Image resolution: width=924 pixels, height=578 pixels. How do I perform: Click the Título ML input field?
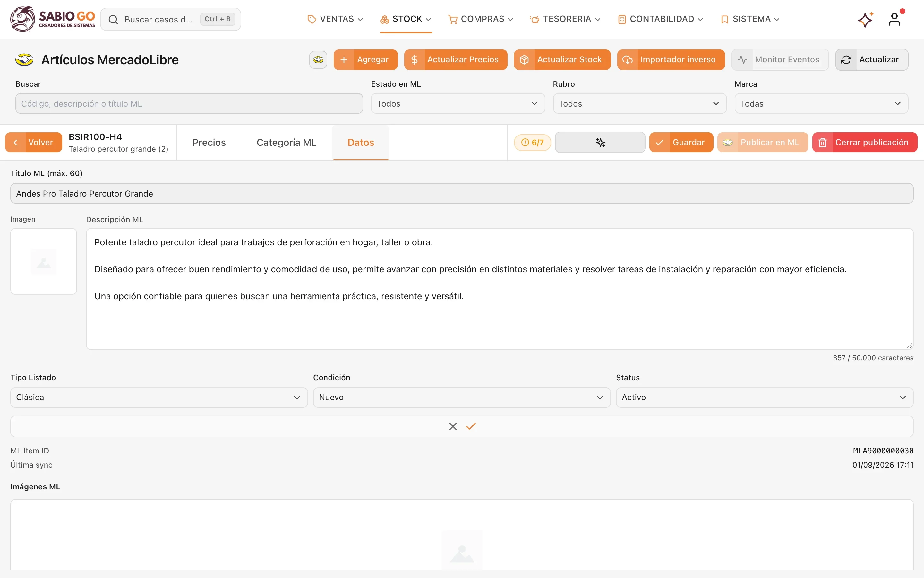462,193
